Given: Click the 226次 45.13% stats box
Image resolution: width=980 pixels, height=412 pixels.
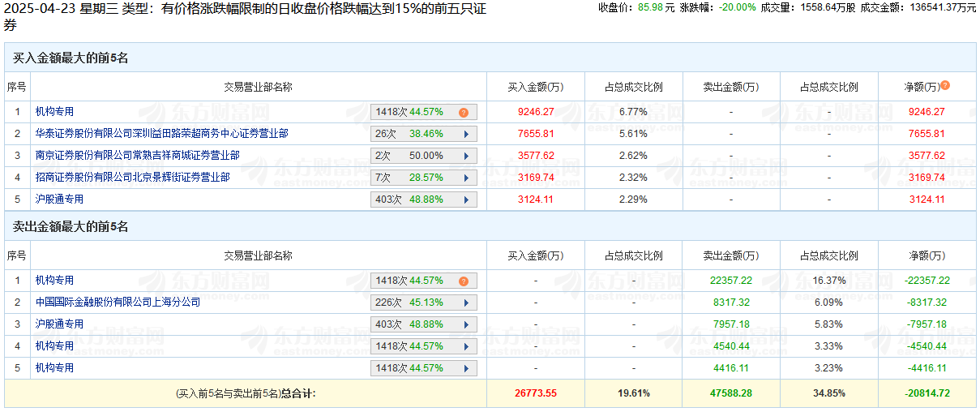Looking at the screenshot, I should (x=423, y=303).
